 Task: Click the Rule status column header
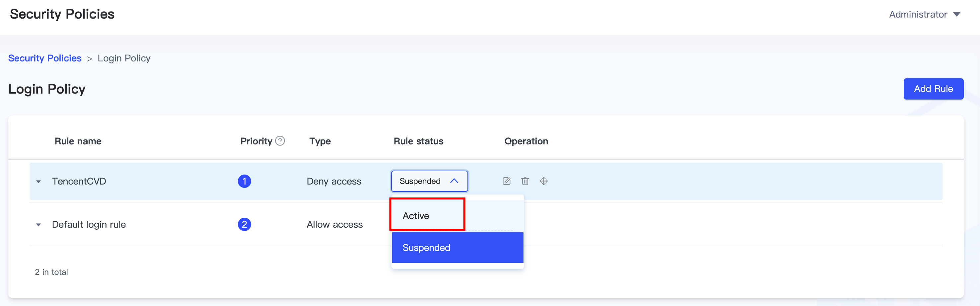[418, 141]
